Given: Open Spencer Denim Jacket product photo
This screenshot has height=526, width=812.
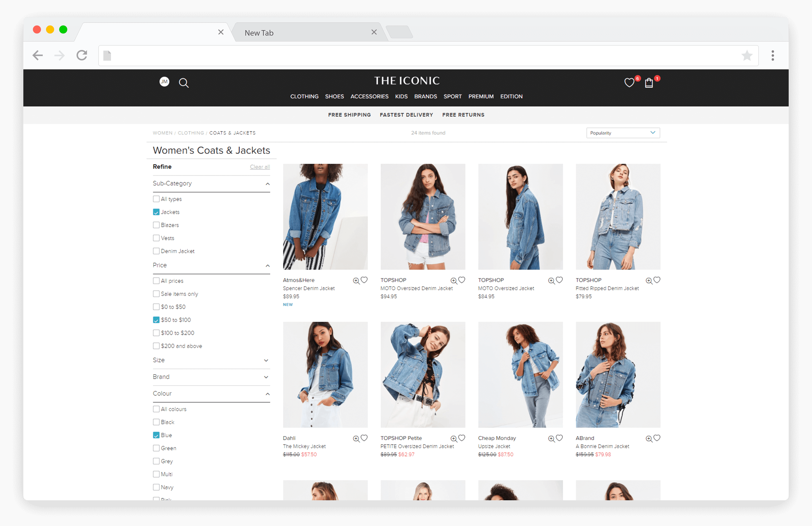Looking at the screenshot, I should [x=325, y=217].
